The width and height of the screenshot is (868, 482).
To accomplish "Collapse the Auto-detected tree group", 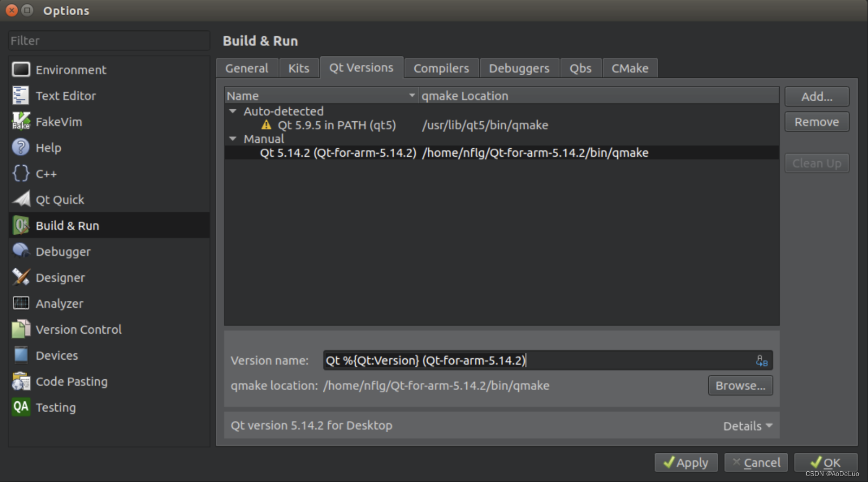I will point(233,111).
